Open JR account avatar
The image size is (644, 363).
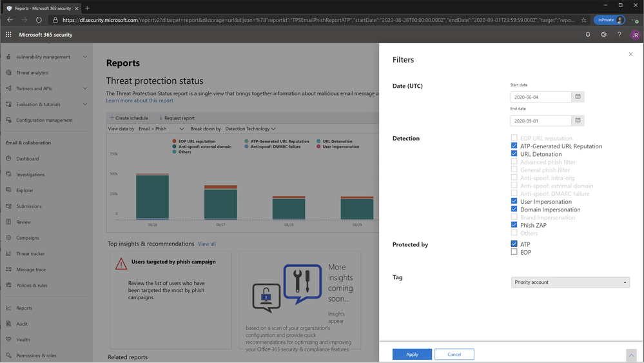[635, 35]
